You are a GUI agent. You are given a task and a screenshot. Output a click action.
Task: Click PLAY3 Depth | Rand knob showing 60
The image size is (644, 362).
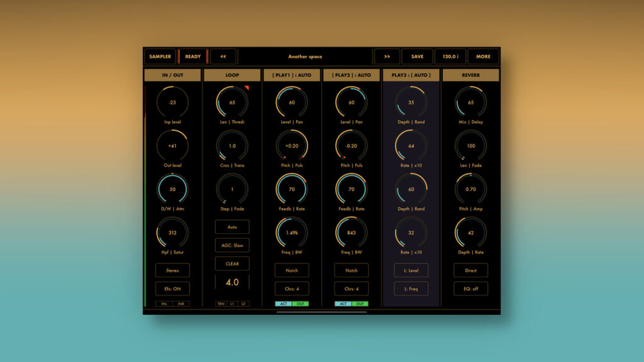click(x=411, y=189)
